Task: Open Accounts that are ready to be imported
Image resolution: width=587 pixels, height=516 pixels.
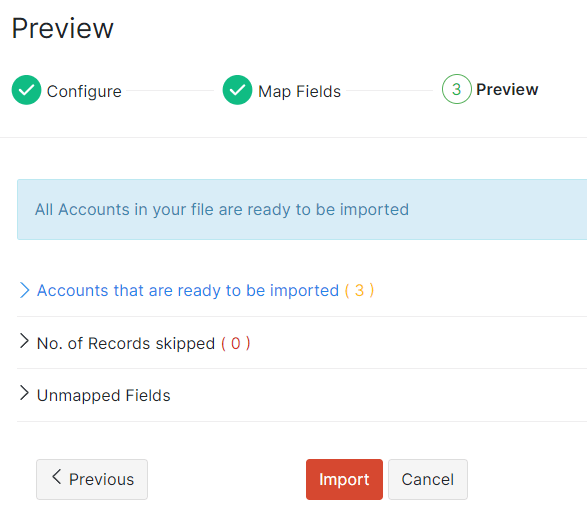Action: 188,291
